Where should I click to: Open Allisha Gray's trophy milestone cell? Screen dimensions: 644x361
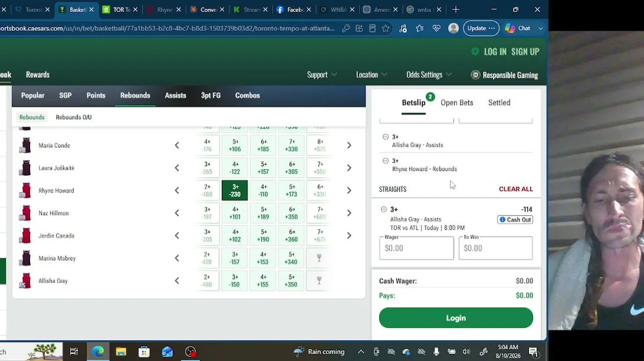point(319,281)
